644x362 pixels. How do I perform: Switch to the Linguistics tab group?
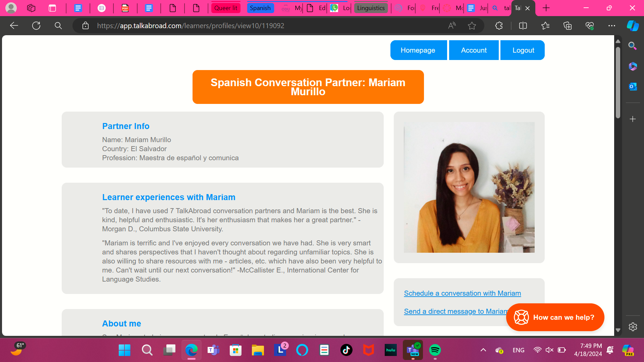click(371, 8)
